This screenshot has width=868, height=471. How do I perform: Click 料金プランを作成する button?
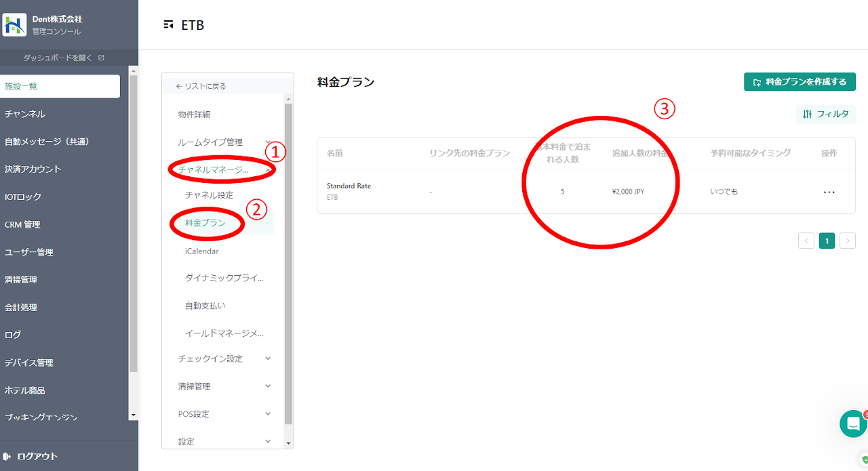[x=800, y=82]
